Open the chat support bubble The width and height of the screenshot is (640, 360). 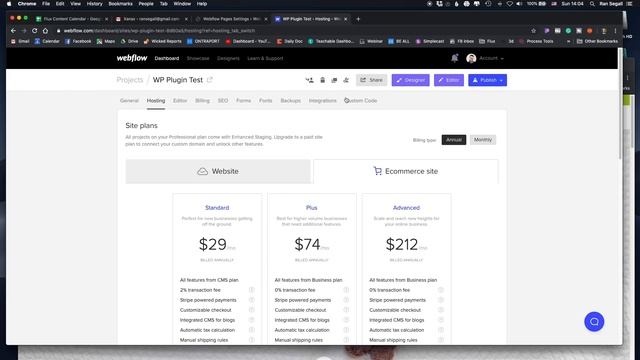[x=594, y=322]
